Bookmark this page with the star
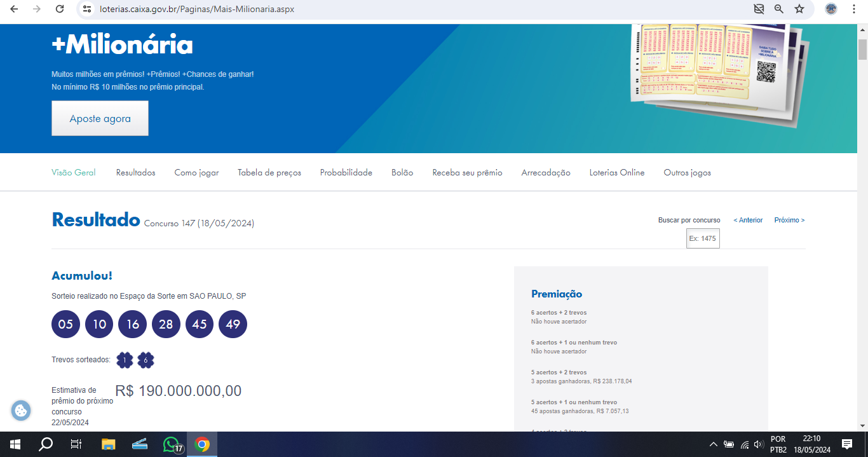The height and width of the screenshot is (457, 868). tap(799, 9)
